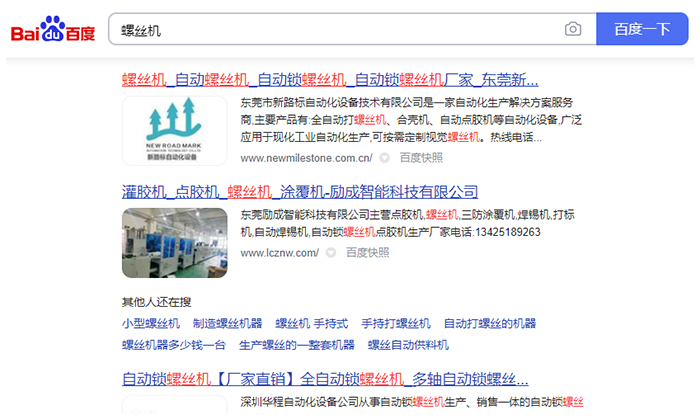Open the 自动锁螺丝机【厂家直销】 result

pyautogui.click(x=325, y=380)
